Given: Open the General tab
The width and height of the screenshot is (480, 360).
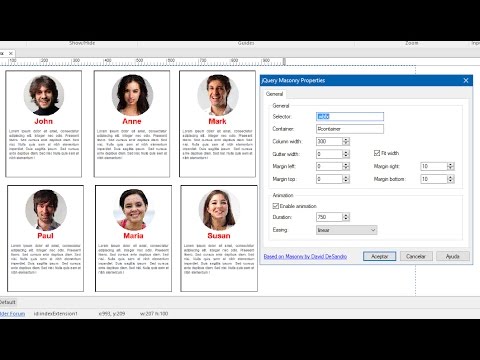Looking at the screenshot, I should click(x=274, y=94).
